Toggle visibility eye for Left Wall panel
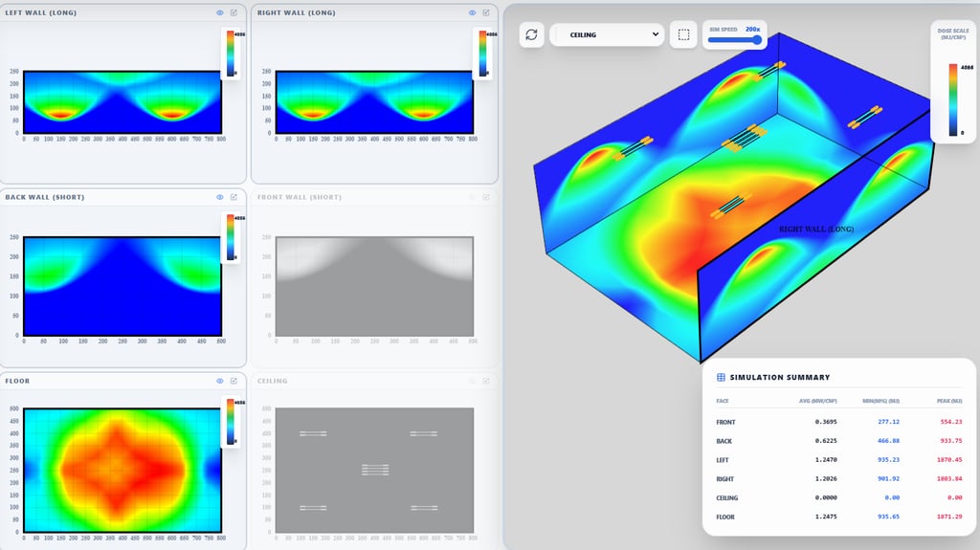 click(x=220, y=12)
